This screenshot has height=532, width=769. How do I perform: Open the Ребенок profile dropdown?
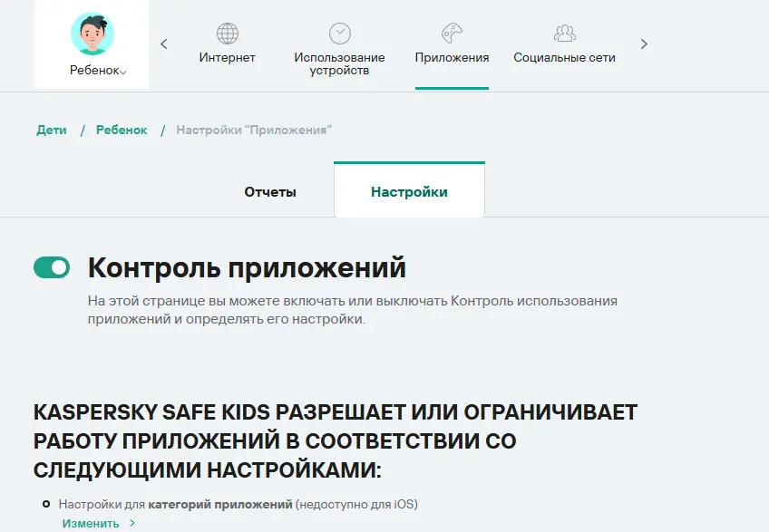tap(98, 70)
